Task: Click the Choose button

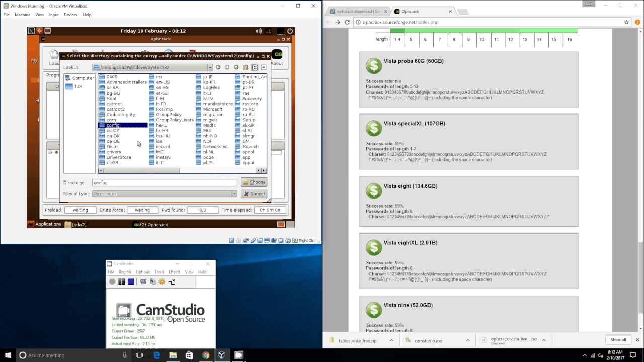Action: (254, 182)
